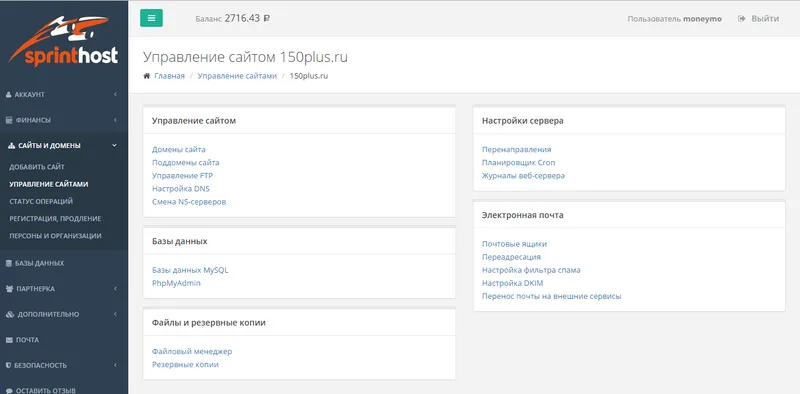Open PhpMyAdmin link
Viewport: 800px width, 394px height.
pyautogui.click(x=176, y=283)
